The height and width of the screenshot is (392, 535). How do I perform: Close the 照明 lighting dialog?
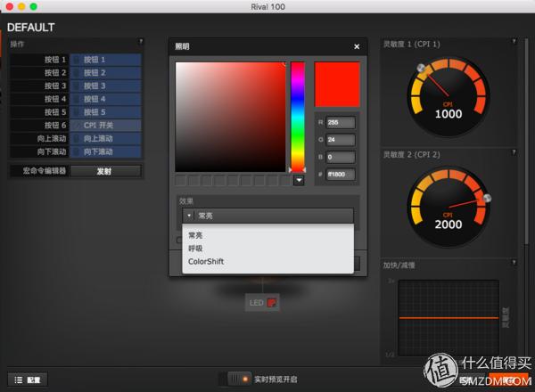(357, 46)
